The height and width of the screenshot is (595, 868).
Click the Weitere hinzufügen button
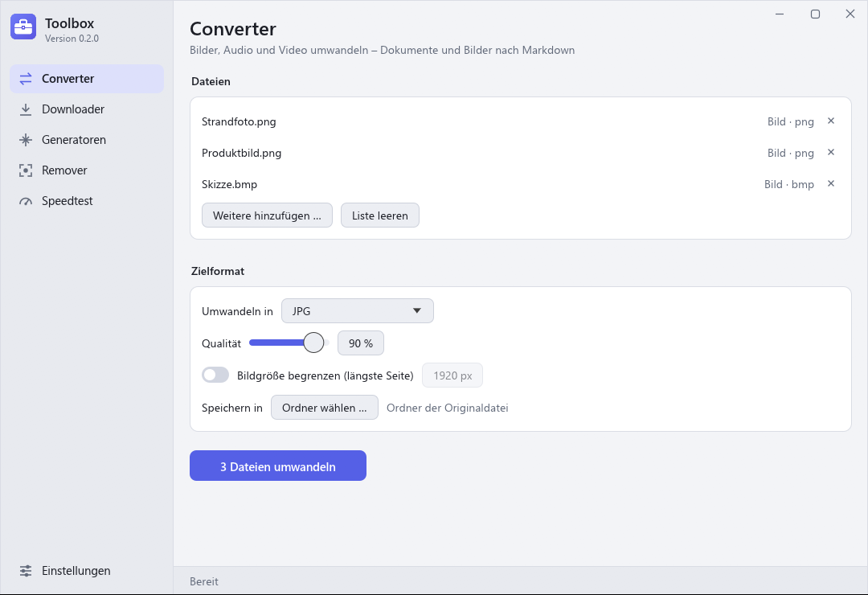coord(267,215)
